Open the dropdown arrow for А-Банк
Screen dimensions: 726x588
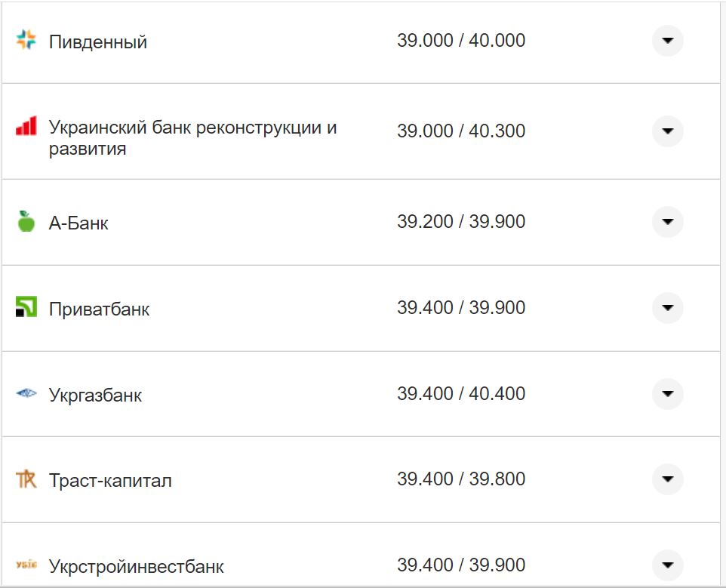pyautogui.click(x=667, y=221)
